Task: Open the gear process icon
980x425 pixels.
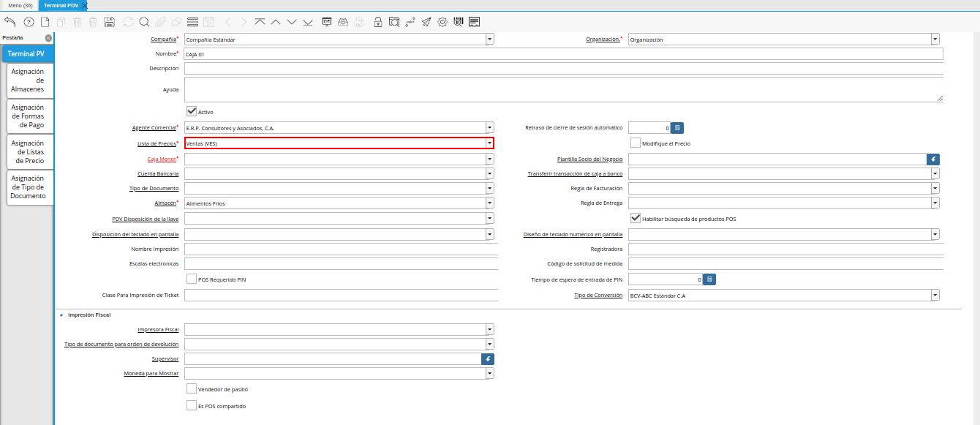Action: (442, 22)
